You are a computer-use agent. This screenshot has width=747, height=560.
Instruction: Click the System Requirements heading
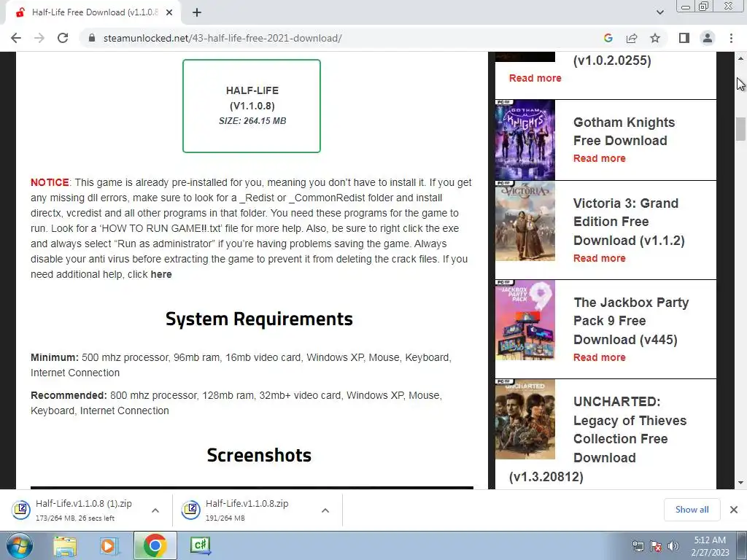click(x=259, y=319)
